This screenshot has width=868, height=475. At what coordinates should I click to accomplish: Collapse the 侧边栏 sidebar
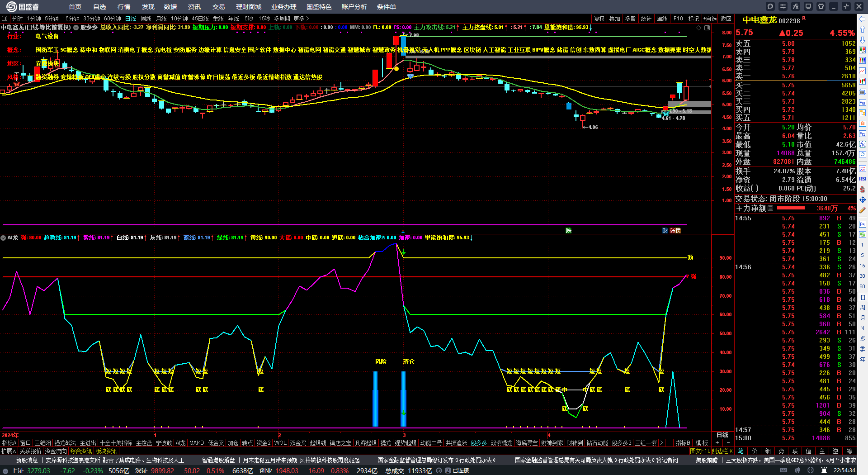722,451
